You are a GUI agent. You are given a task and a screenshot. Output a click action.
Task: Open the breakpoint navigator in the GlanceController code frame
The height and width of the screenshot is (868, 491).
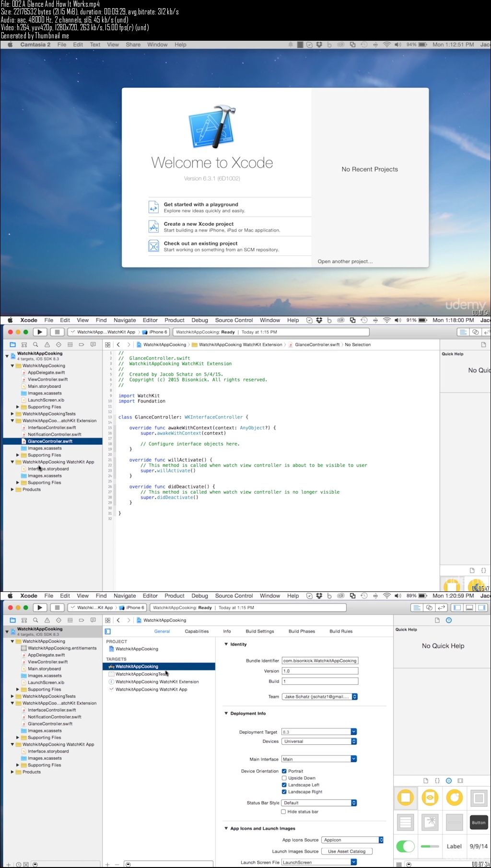click(82, 345)
